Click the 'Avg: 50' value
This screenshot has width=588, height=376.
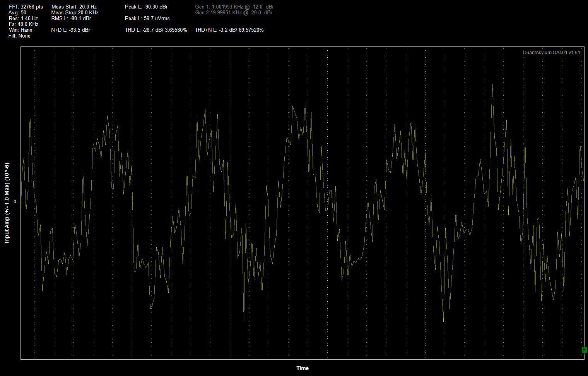[17, 13]
